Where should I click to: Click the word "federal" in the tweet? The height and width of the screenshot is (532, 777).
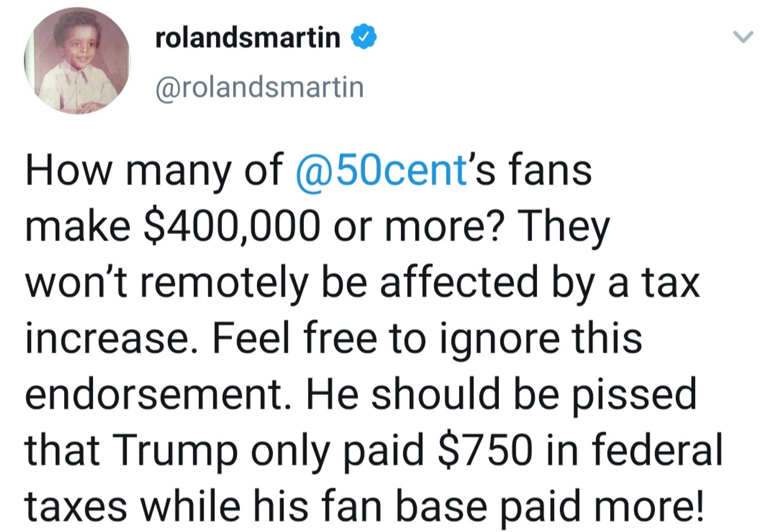(657, 450)
